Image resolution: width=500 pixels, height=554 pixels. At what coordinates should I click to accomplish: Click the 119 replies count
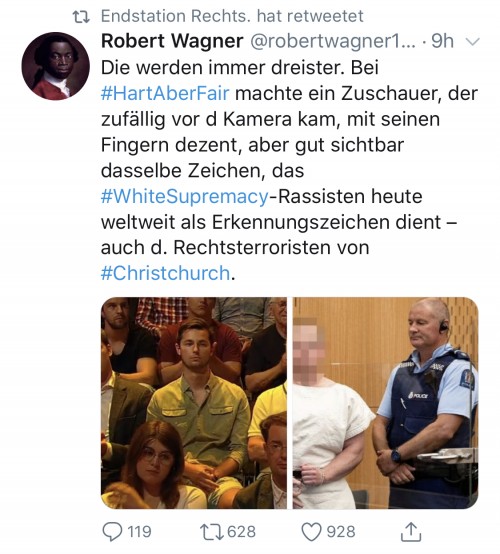point(139,532)
